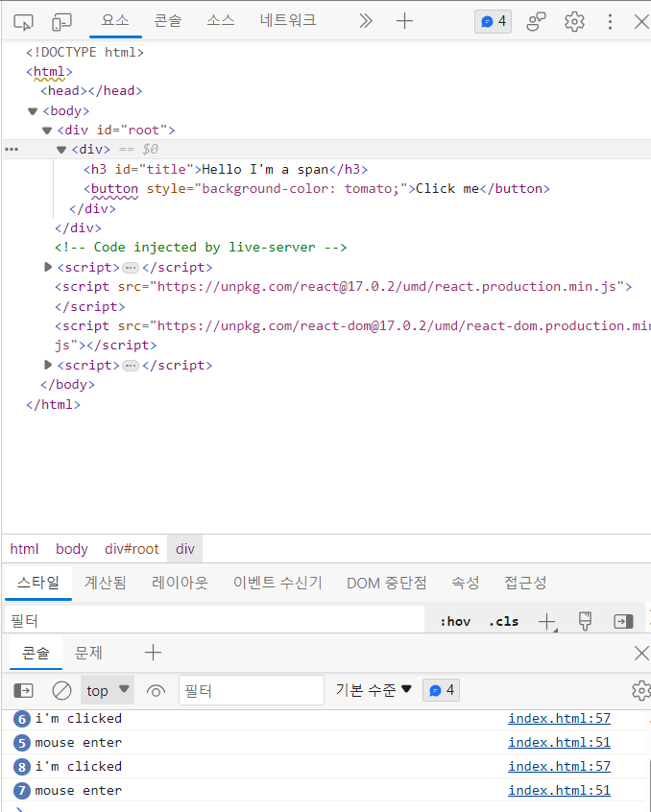Screen dimensions: 651x812
Task: Select the button Click me element row
Action: click(x=317, y=188)
